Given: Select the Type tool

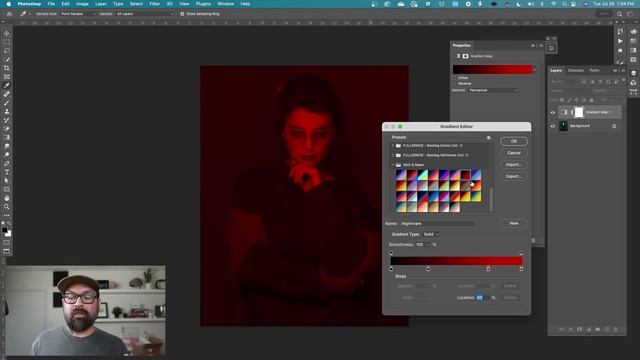Looking at the screenshot, I should (7, 172).
